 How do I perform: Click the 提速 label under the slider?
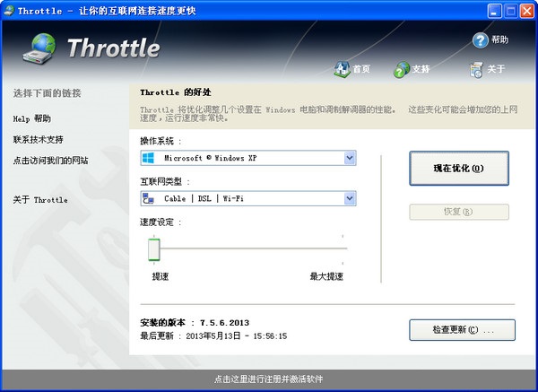(161, 276)
